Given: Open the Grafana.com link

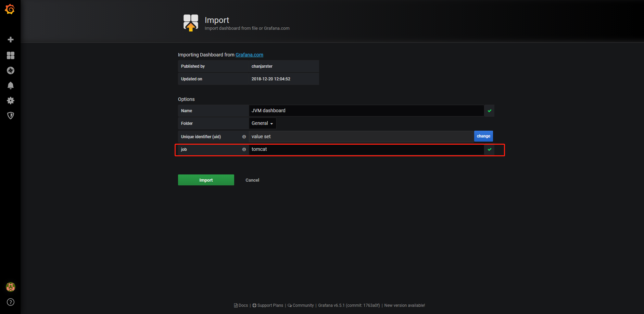Looking at the screenshot, I should coord(249,55).
